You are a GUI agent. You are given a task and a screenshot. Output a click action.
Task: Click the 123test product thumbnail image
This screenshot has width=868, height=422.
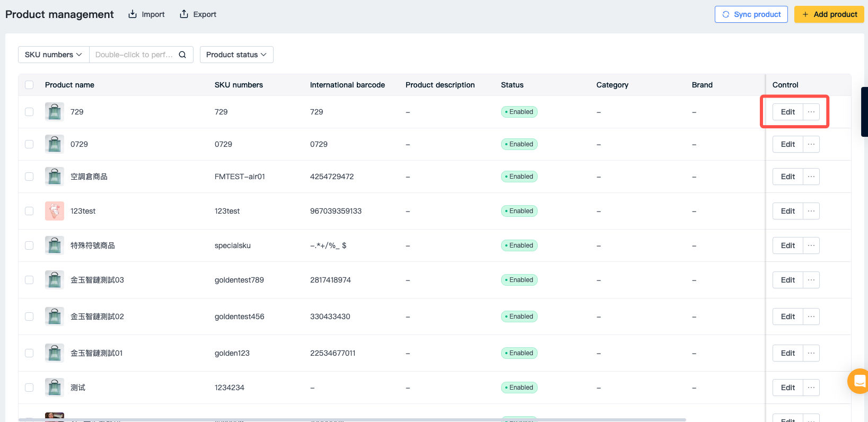tap(55, 211)
